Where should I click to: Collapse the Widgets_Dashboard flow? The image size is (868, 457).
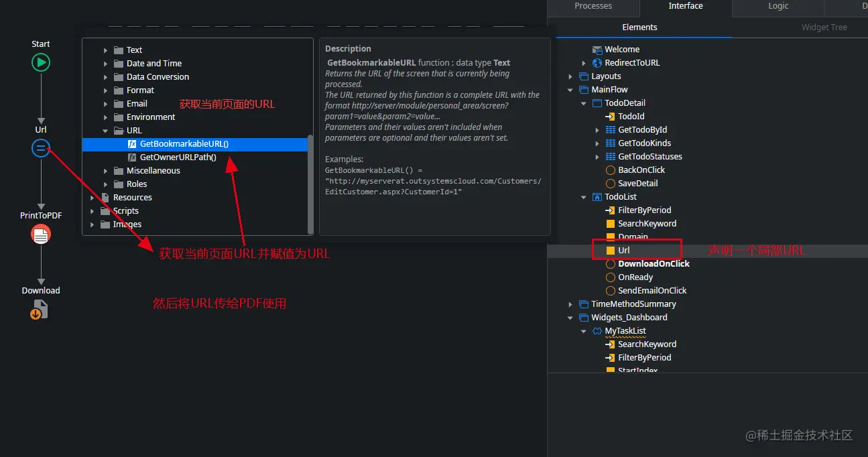(570, 318)
